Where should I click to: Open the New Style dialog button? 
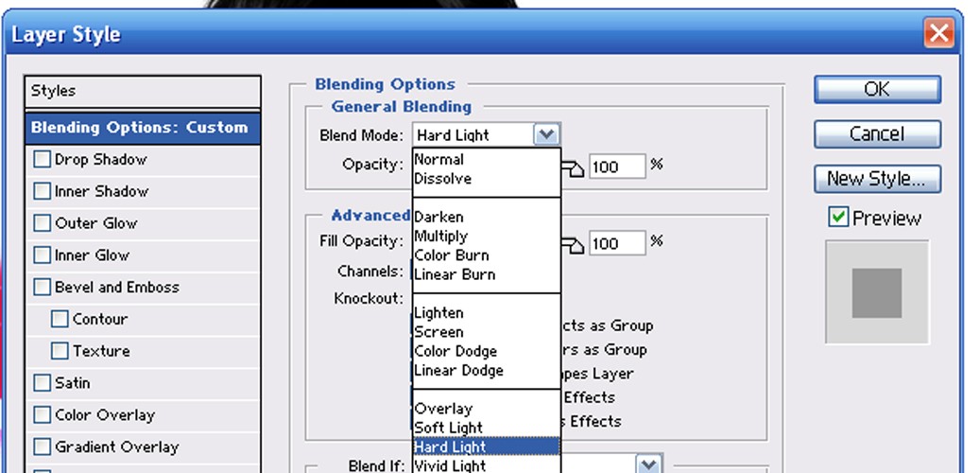click(x=877, y=179)
